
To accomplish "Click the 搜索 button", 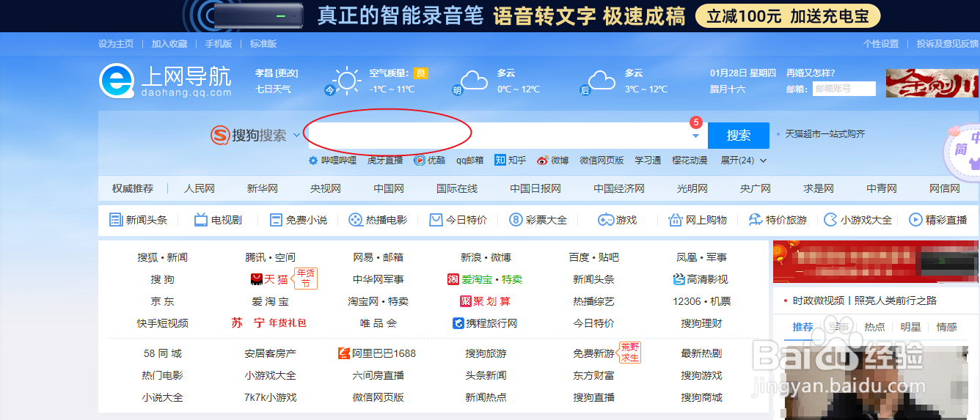I will (739, 136).
